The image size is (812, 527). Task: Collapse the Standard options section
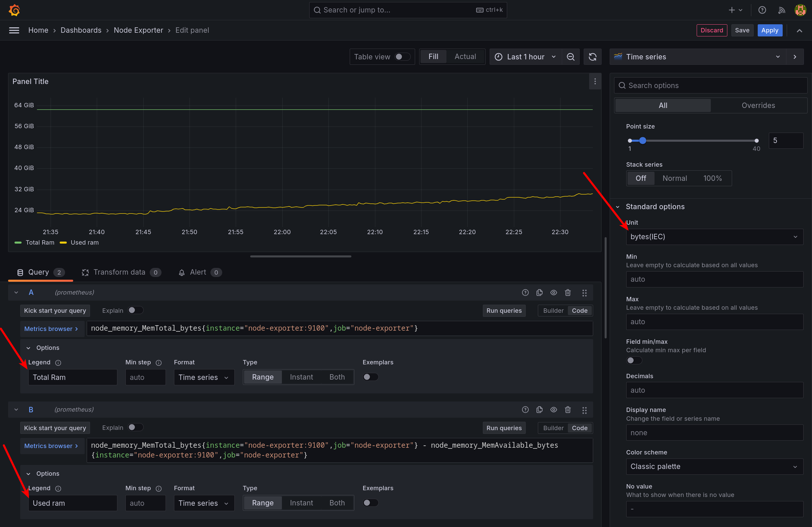[x=618, y=207]
